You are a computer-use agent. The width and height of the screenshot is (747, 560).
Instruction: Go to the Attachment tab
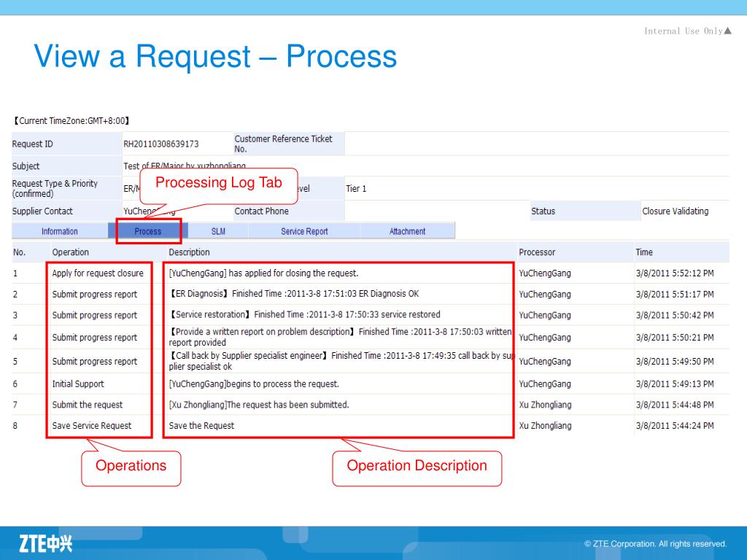(x=407, y=231)
